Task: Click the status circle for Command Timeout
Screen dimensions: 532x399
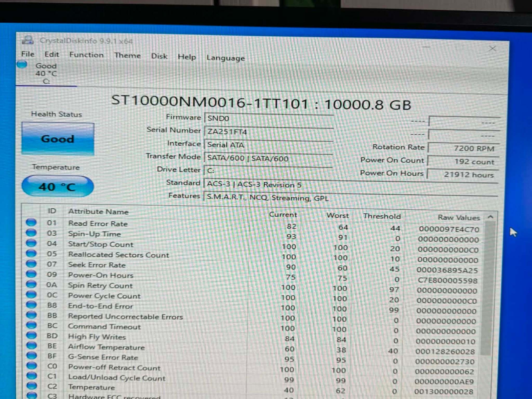Action: click(x=31, y=325)
